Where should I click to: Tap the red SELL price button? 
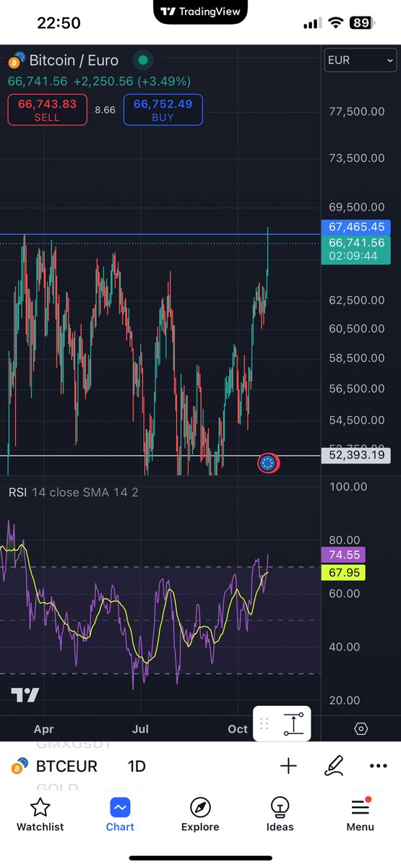(x=47, y=110)
